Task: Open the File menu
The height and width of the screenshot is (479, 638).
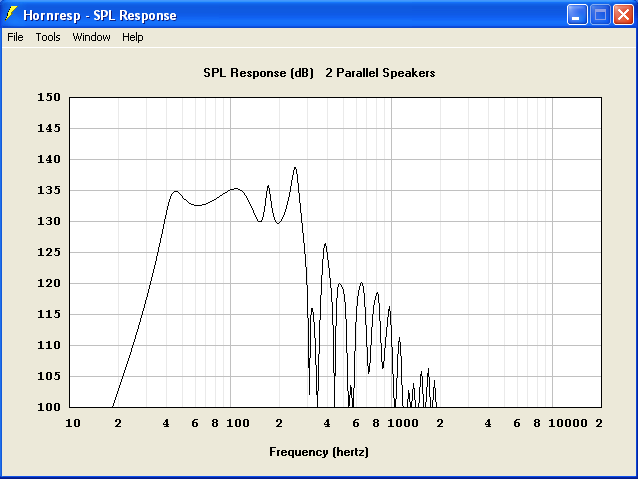Action: coord(15,37)
